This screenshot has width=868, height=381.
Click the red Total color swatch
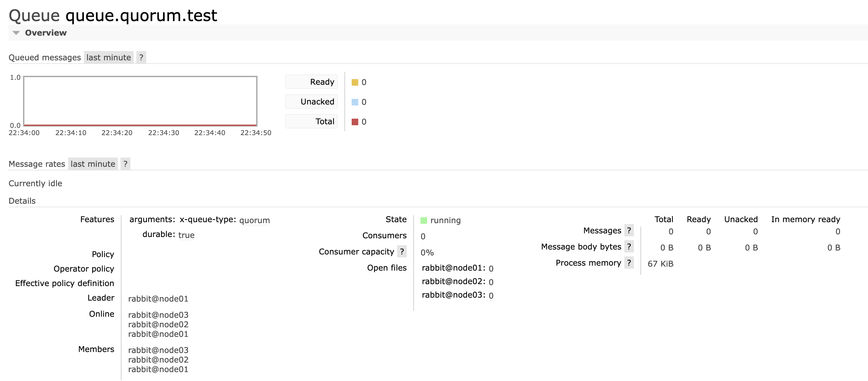[355, 122]
